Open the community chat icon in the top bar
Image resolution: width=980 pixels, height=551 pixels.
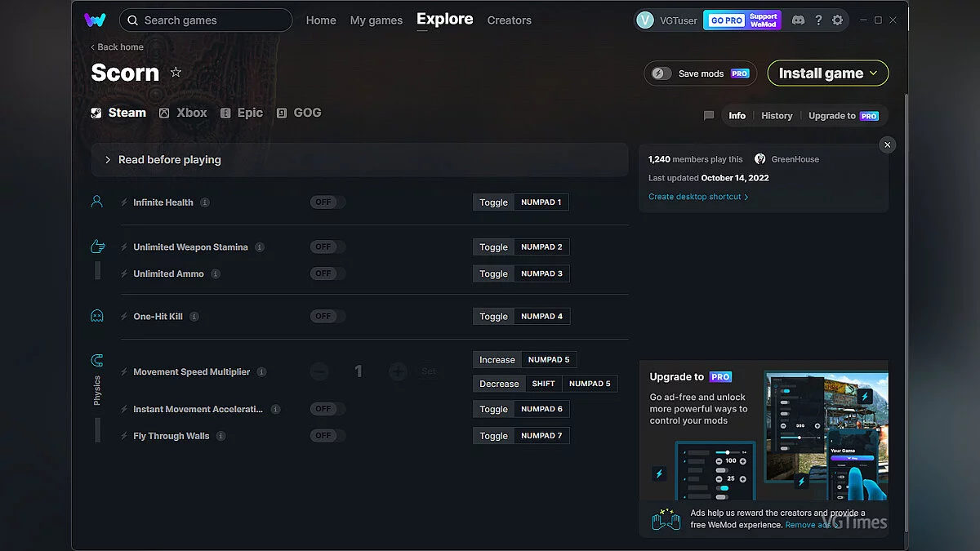click(798, 20)
